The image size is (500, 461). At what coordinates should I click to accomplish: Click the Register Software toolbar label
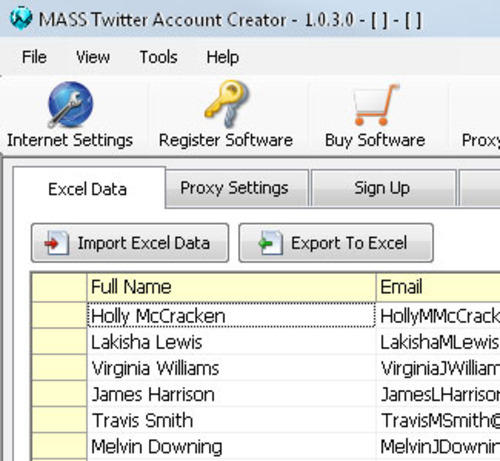[x=226, y=140]
